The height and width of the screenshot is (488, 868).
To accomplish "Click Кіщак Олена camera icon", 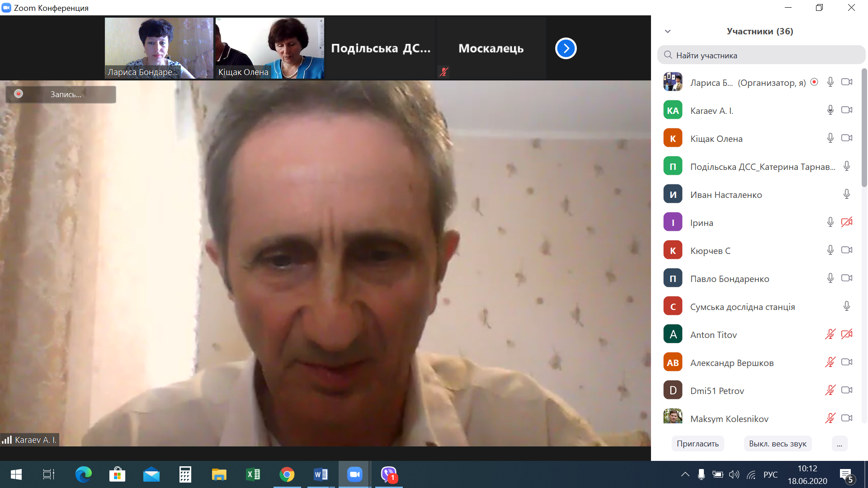I will (x=847, y=138).
